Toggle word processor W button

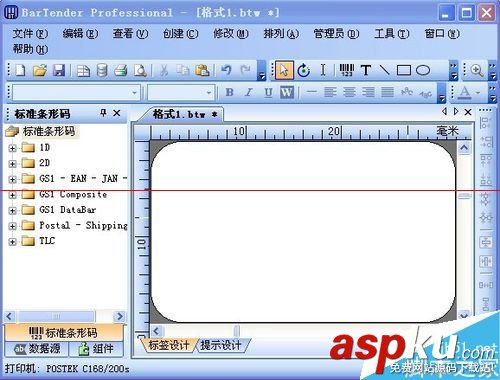(287, 92)
